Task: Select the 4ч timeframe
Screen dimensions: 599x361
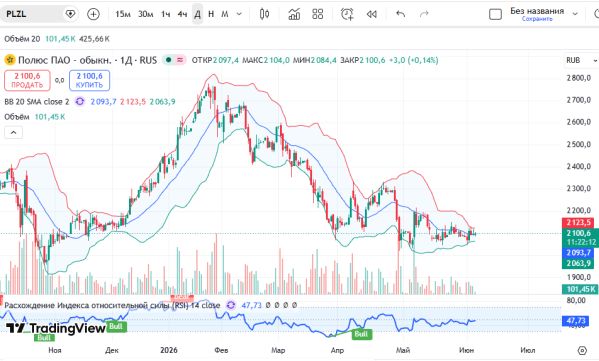Action: coord(182,14)
